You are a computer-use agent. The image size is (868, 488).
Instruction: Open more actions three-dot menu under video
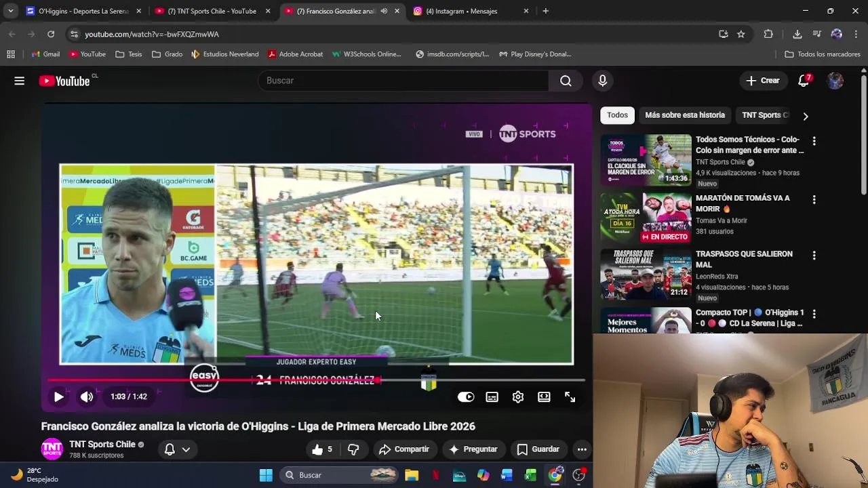tap(582, 449)
